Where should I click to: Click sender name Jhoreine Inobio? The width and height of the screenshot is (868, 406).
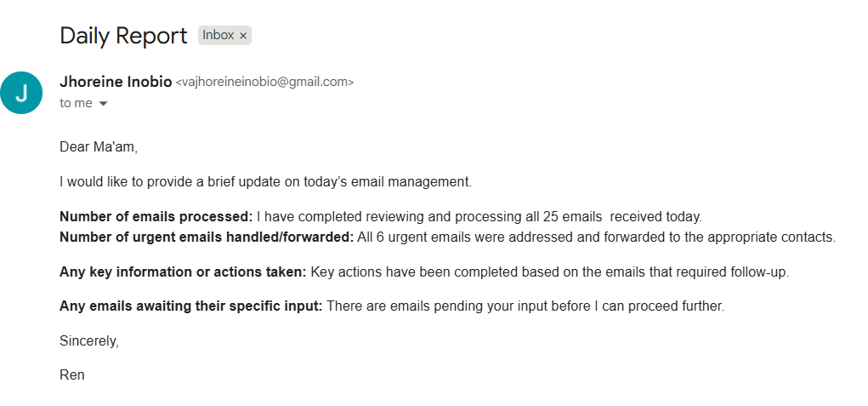point(115,82)
